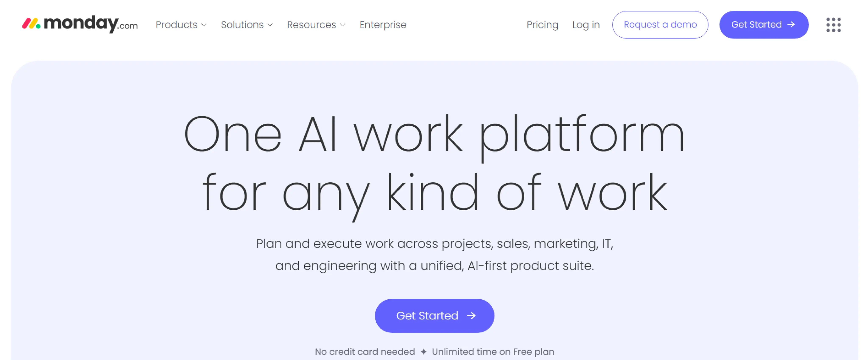868x360 pixels.
Task: Click the Log in link
Action: [586, 25]
